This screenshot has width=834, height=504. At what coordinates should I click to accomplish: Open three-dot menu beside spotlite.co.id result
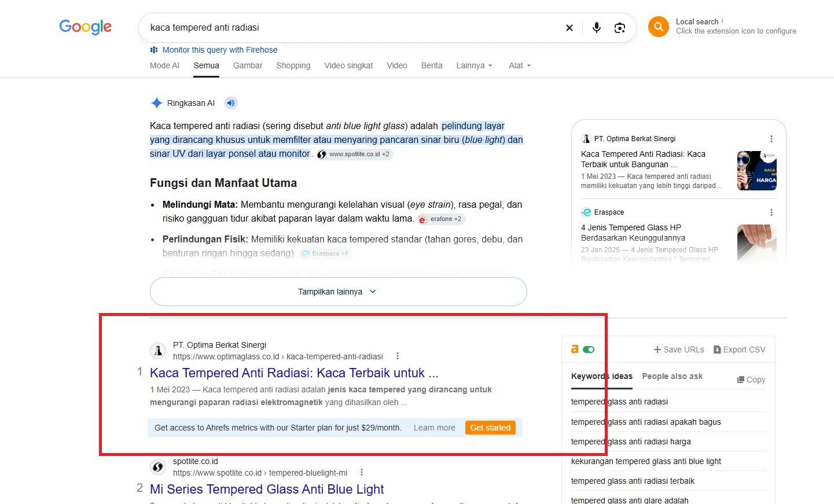[362, 473]
